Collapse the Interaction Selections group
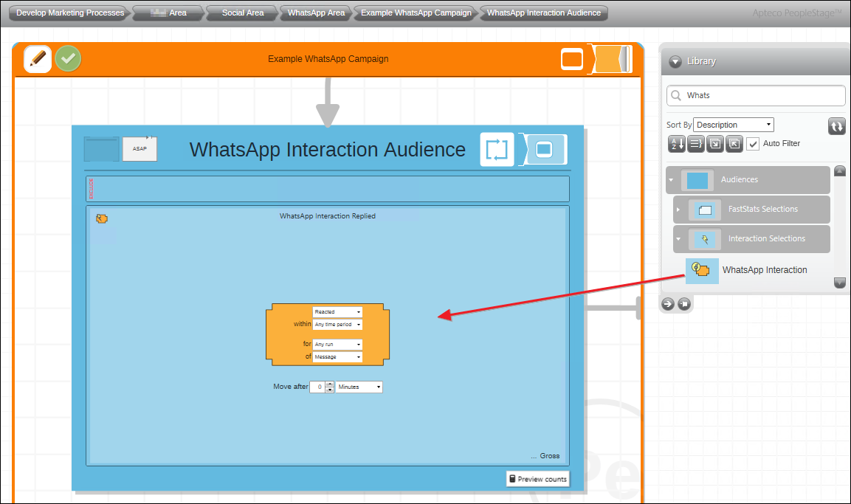This screenshot has width=851, height=504. (x=678, y=239)
